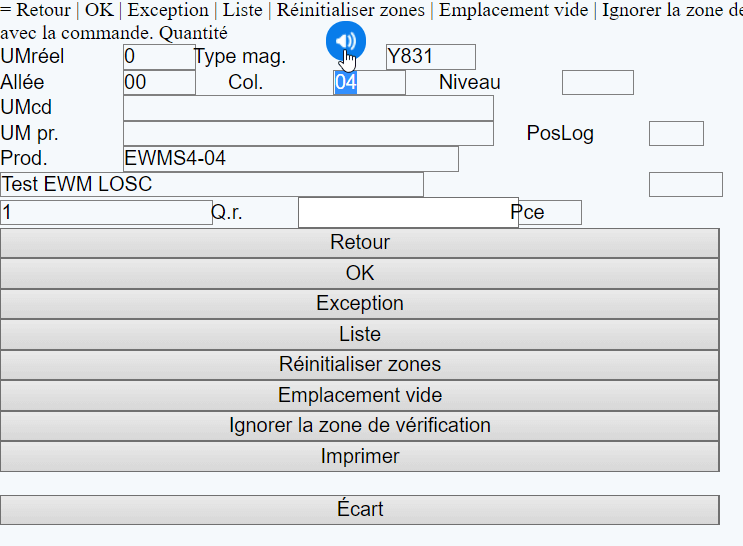This screenshot has width=743, height=546.
Task: Click the quantity field showing 1
Action: pyautogui.click(x=106, y=212)
